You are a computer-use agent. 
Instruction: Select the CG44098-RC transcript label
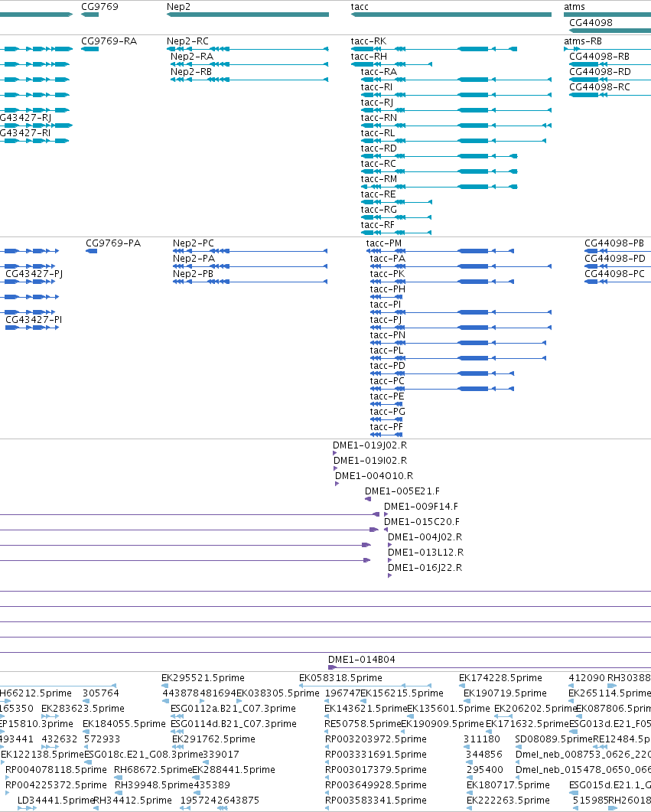pos(600,86)
